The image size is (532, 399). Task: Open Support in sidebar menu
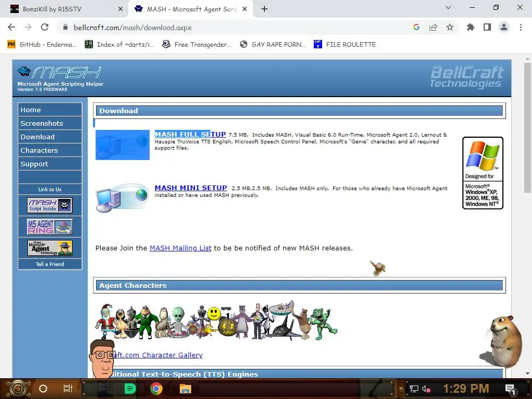coord(50,164)
